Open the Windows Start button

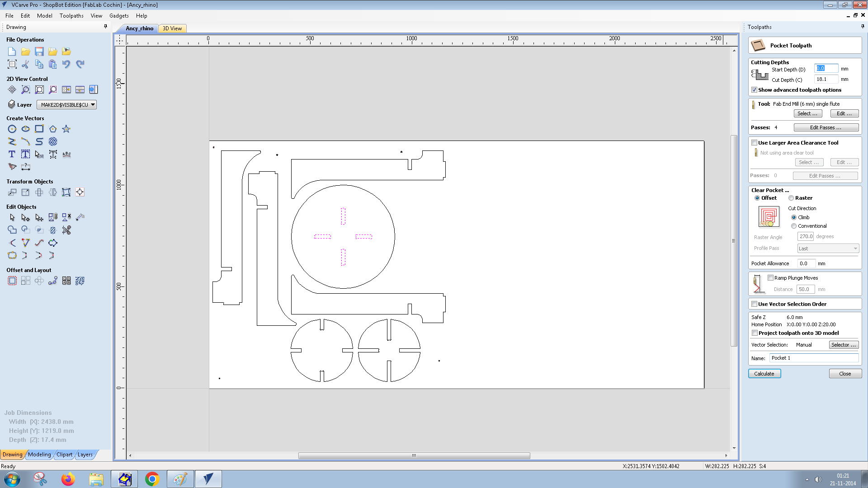click(12, 479)
